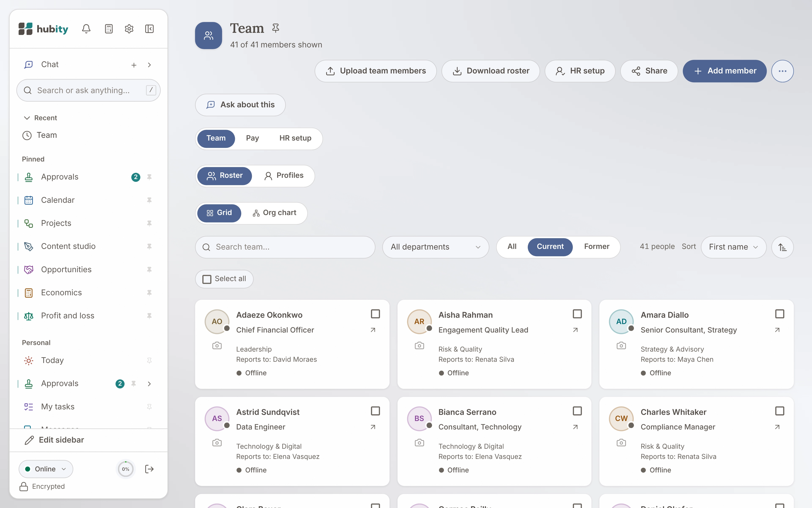Viewport: 812px width, 508px height.
Task: Check the Select all checkbox
Action: pyautogui.click(x=207, y=279)
